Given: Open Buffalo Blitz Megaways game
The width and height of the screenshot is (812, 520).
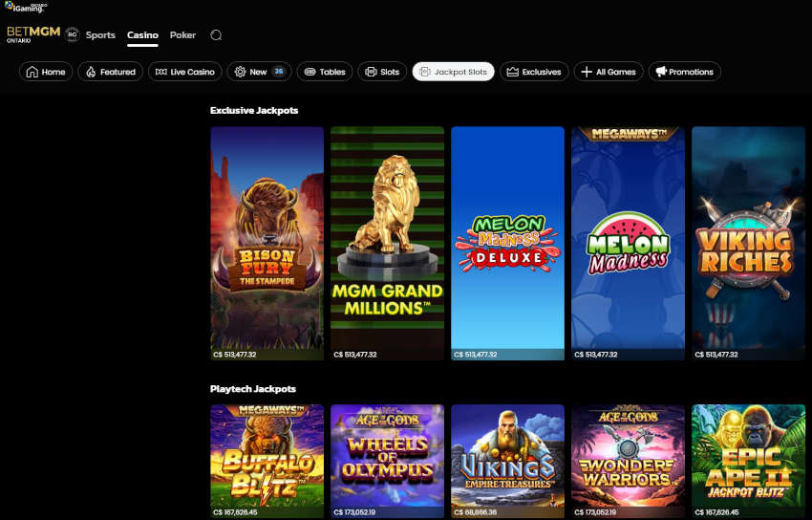Looking at the screenshot, I should click(x=267, y=462).
